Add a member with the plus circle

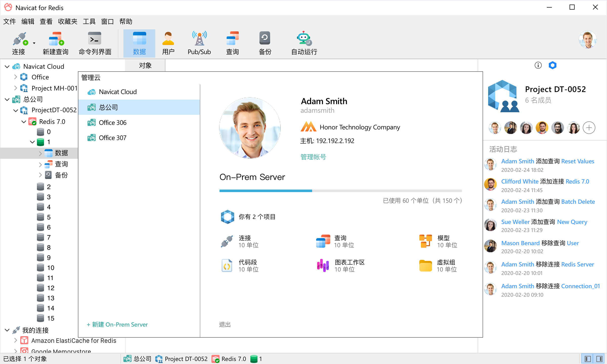(x=589, y=128)
